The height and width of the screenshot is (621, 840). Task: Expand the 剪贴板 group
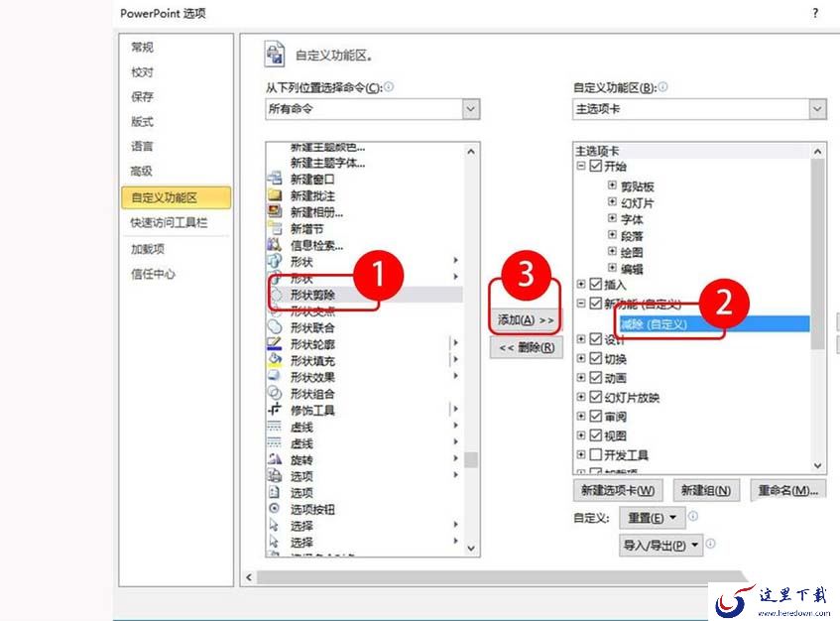pyautogui.click(x=612, y=185)
